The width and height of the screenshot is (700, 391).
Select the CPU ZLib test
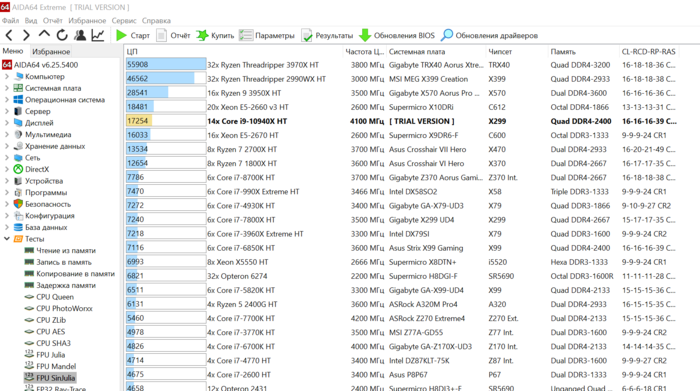pyautogui.click(x=51, y=320)
